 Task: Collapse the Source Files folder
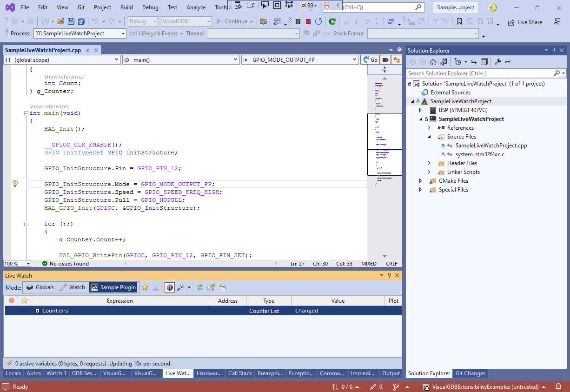[429, 137]
